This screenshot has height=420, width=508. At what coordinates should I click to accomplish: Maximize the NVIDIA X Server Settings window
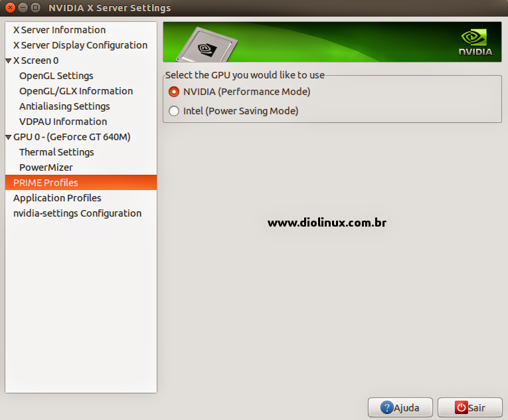coord(35,7)
